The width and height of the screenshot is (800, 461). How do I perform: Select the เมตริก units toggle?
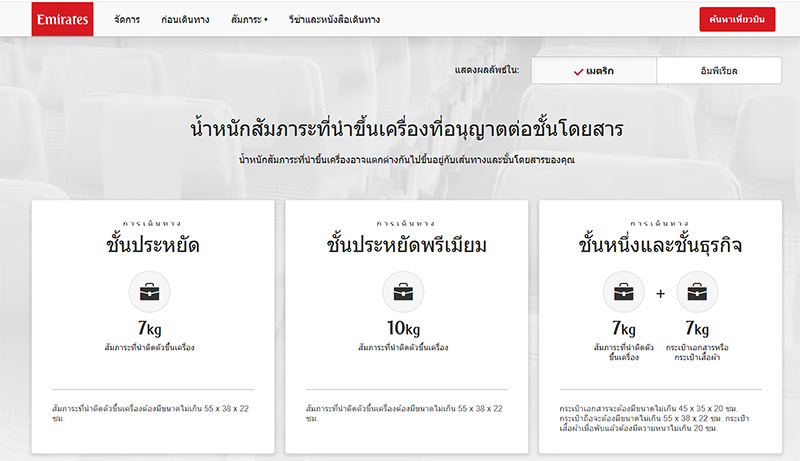pos(594,70)
